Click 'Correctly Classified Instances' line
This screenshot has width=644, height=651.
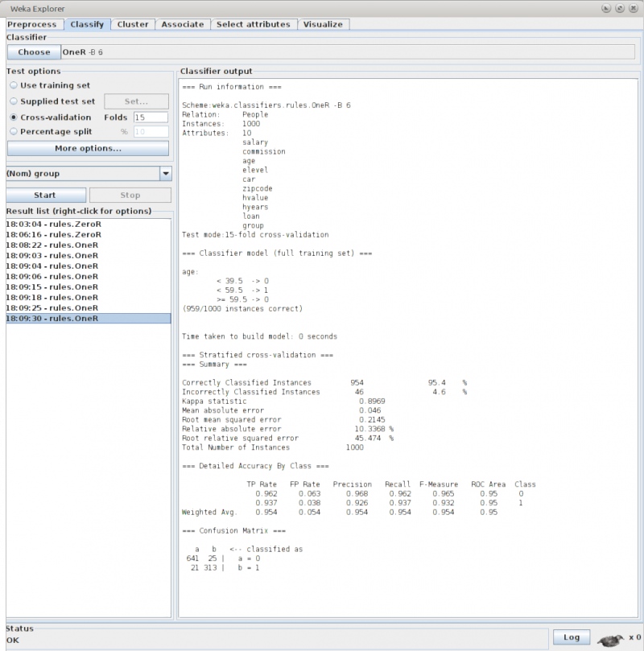coord(324,383)
